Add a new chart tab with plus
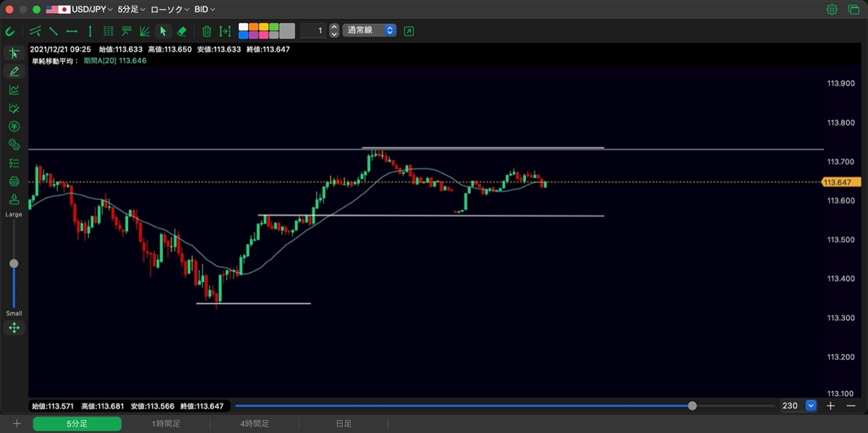 [x=17, y=424]
